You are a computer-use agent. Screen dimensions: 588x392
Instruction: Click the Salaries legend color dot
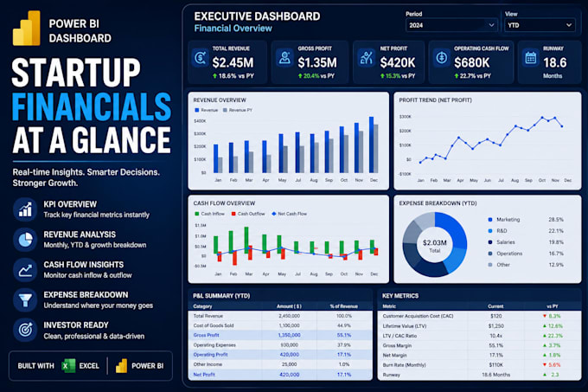tap(490, 242)
